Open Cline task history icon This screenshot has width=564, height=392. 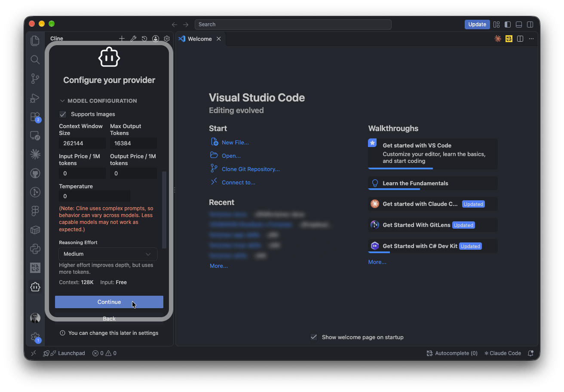[x=144, y=39]
